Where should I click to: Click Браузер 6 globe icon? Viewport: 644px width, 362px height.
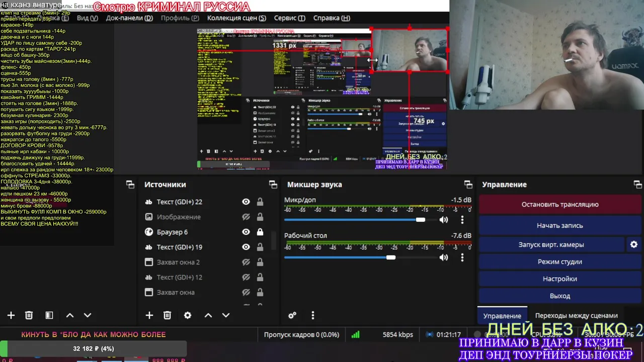pyautogui.click(x=148, y=232)
